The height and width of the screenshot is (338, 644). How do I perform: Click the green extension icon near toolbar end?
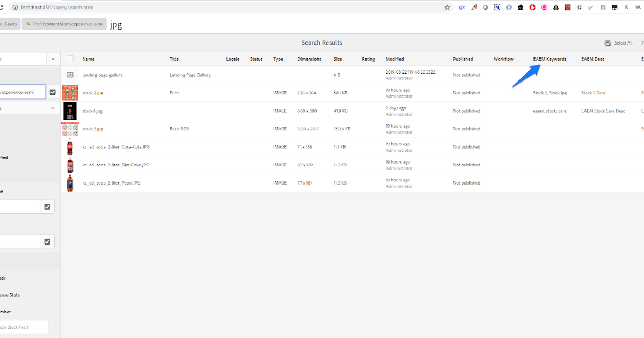[x=626, y=7]
